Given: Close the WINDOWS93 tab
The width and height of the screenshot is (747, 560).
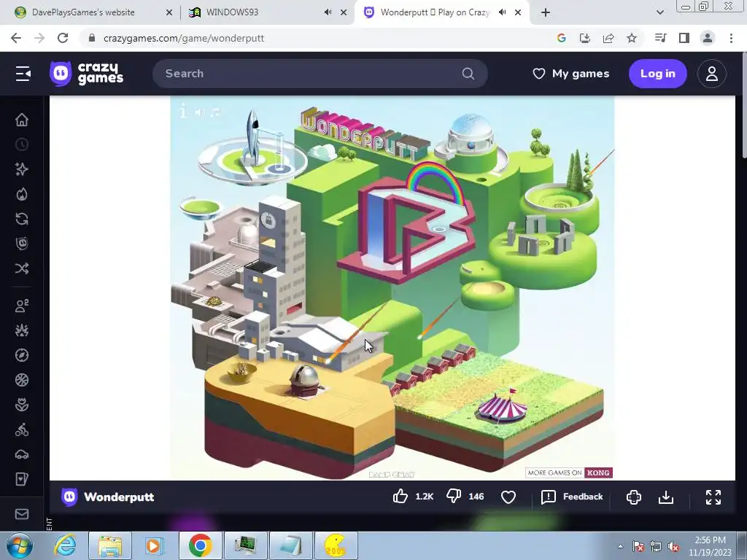Looking at the screenshot, I should pyautogui.click(x=344, y=12).
